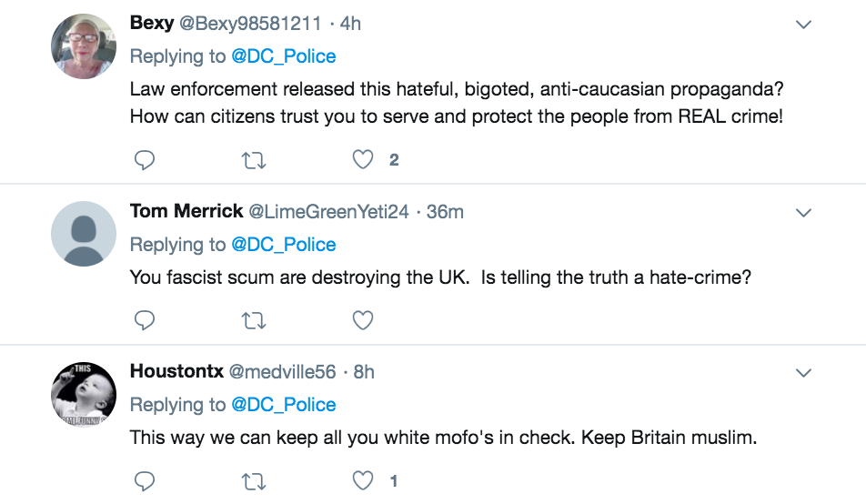This screenshot has width=866, height=504.
Task: Open Tom Merrick's profile name link
Action: point(186,212)
